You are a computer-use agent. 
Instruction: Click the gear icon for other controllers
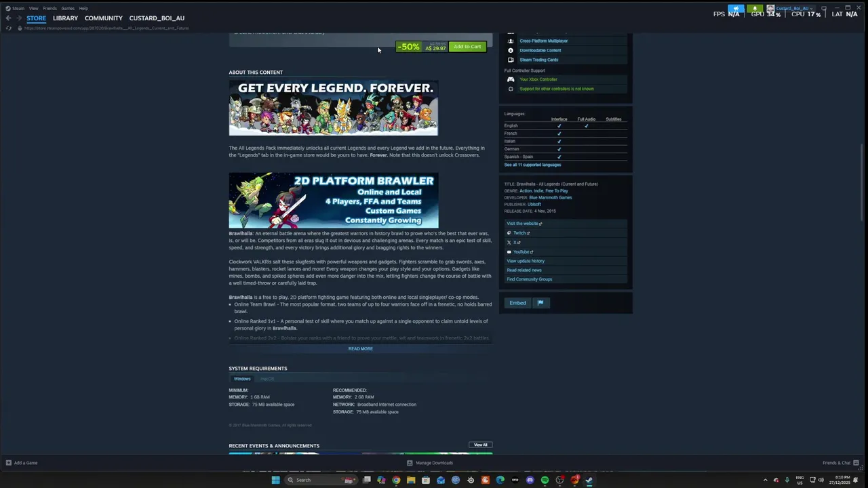(511, 89)
